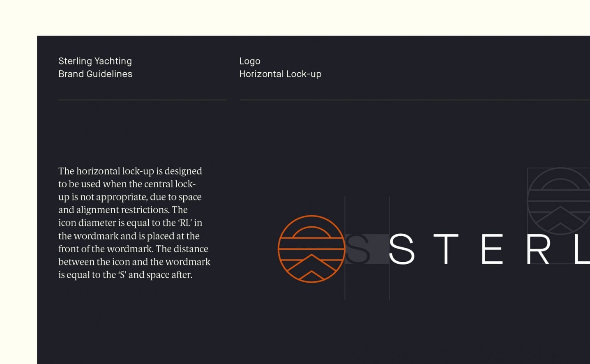Click the white letter 'S' in the wordmark

click(x=401, y=249)
